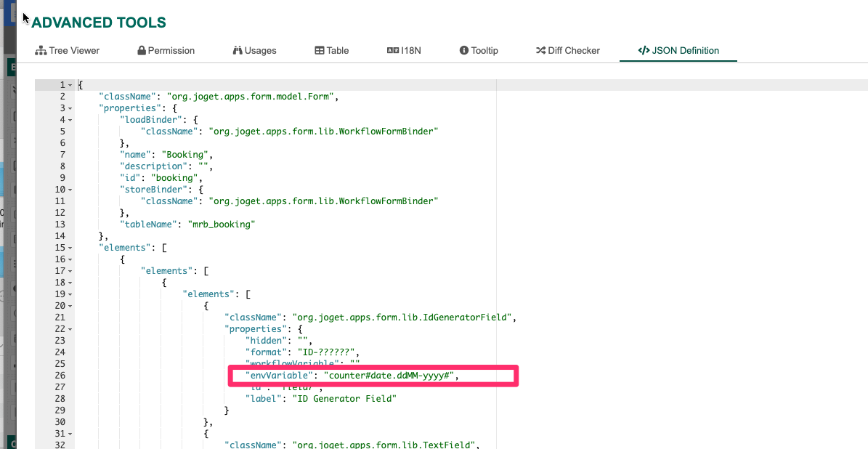Collapse the root object at line 1
The width and height of the screenshot is (868, 449).
pyautogui.click(x=70, y=85)
